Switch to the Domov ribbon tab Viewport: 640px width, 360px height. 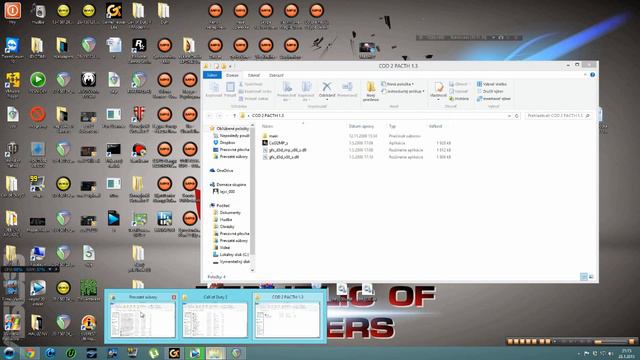232,75
